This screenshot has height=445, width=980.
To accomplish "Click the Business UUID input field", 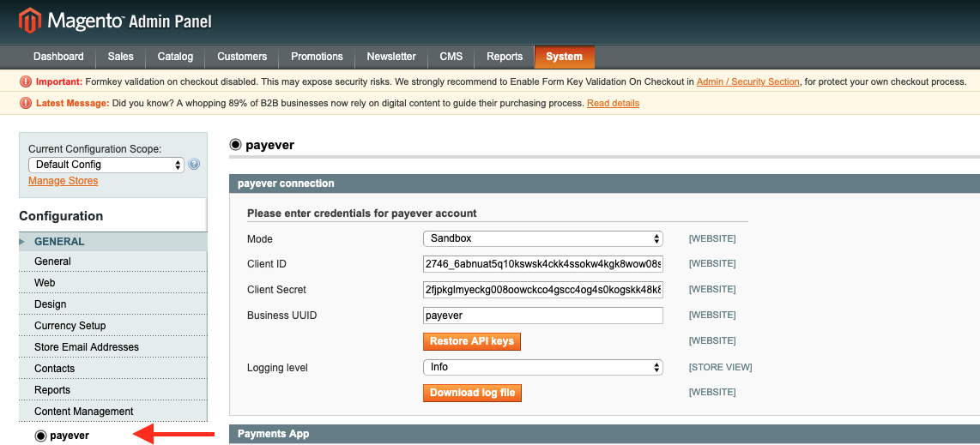I will (542, 316).
